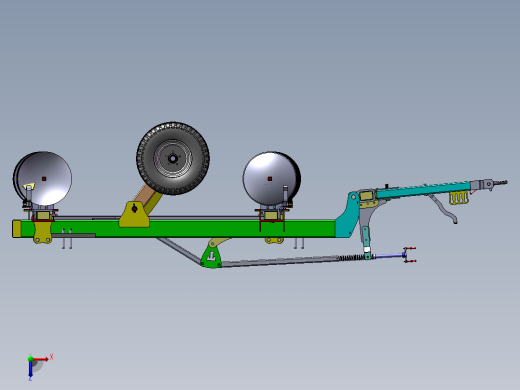The image size is (520, 390).
Task: Click the blue Z axis of the triad
Action: [x=30, y=369]
